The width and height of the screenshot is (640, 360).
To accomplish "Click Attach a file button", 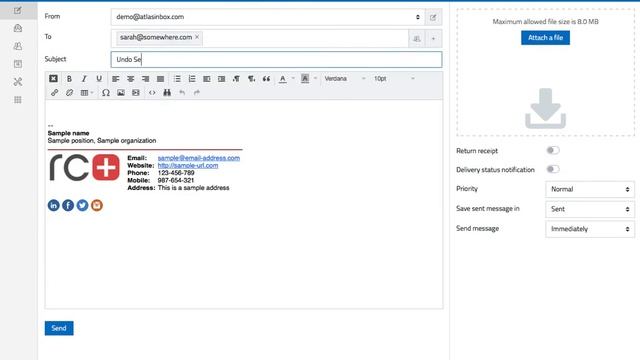I will pyautogui.click(x=545, y=38).
